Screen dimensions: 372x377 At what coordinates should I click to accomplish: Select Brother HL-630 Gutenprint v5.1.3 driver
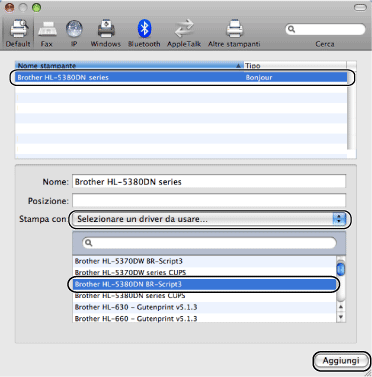point(204,307)
